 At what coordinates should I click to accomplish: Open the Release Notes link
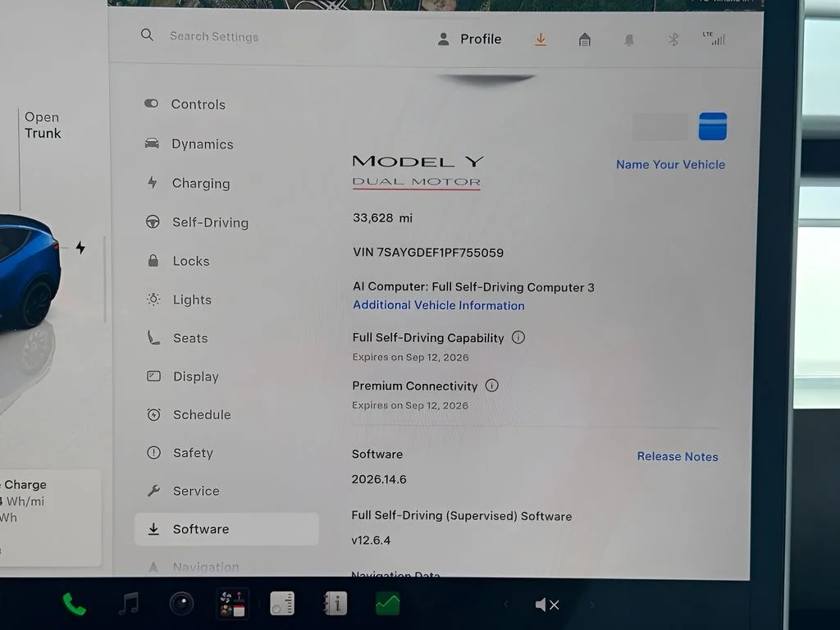pyautogui.click(x=677, y=456)
